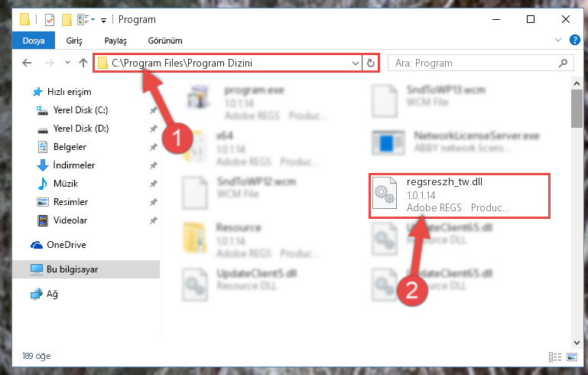Open recent locations dropdown arrow
Screen dimensions: 588x375
point(67,63)
